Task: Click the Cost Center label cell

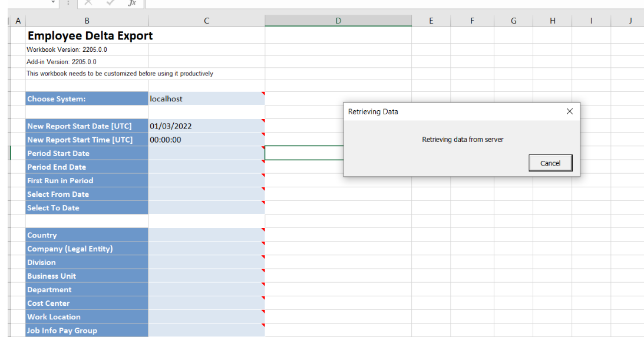Action: point(87,303)
